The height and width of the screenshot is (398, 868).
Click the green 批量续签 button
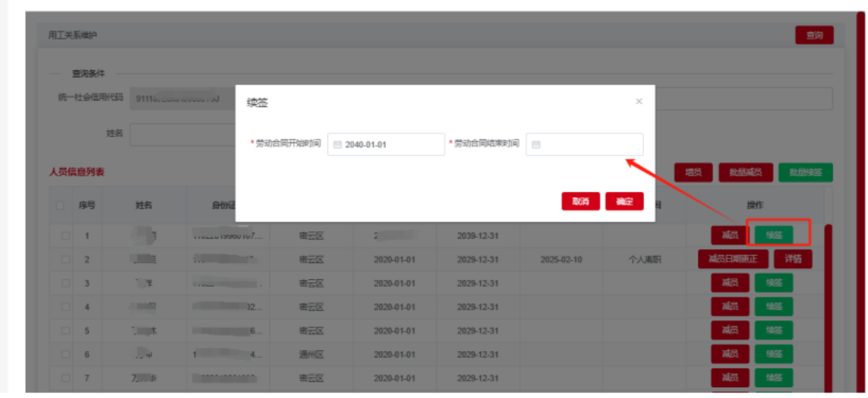805,173
